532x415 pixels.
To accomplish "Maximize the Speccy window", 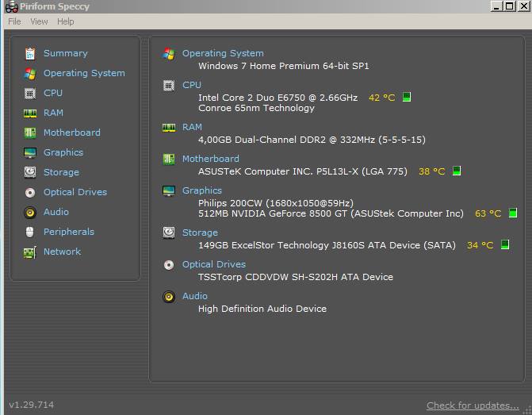I will pos(510,6).
